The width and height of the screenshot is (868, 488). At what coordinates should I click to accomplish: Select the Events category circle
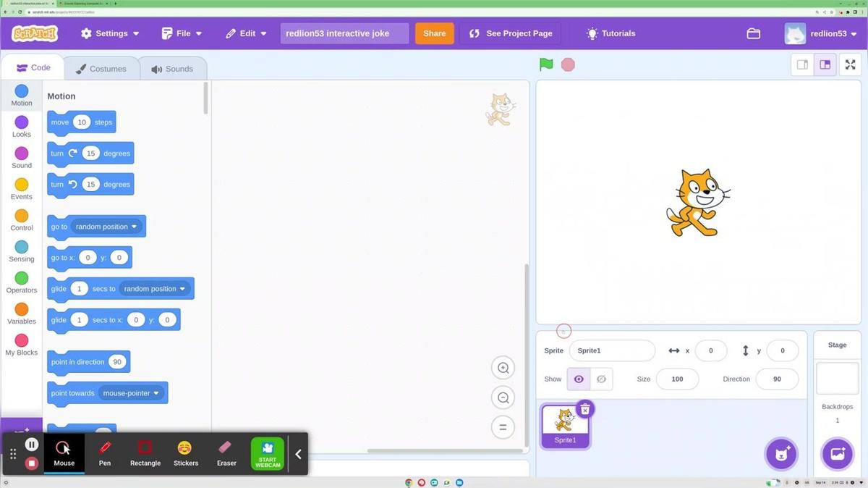click(22, 184)
